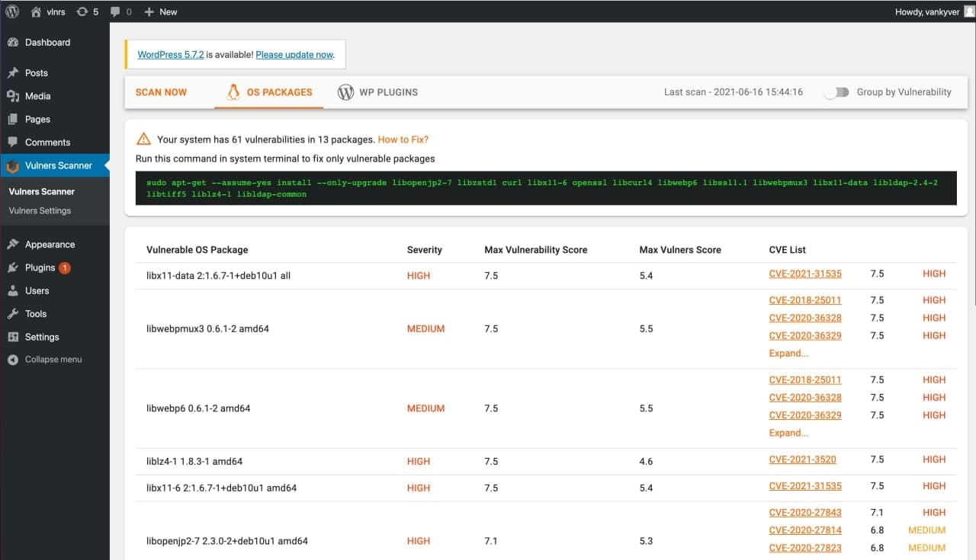976x560 pixels.
Task: Click the WordPress icon on WP Plugins tab
Action: pos(345,92)
